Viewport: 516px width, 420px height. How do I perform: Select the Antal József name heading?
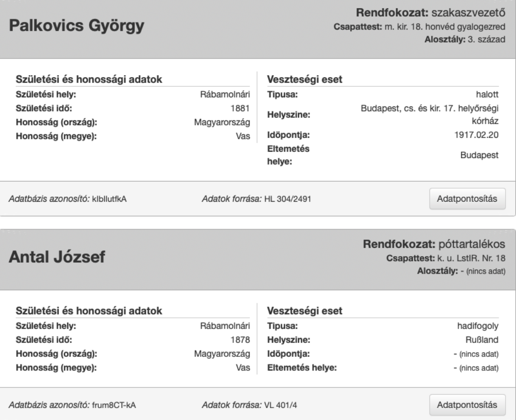(x=57, y=257)
